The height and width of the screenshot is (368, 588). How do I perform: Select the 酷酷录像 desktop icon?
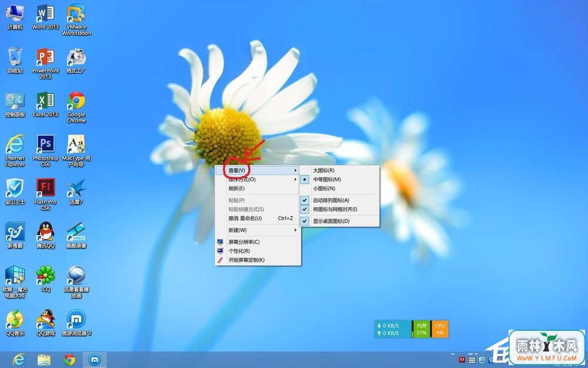tap(76, 236)
